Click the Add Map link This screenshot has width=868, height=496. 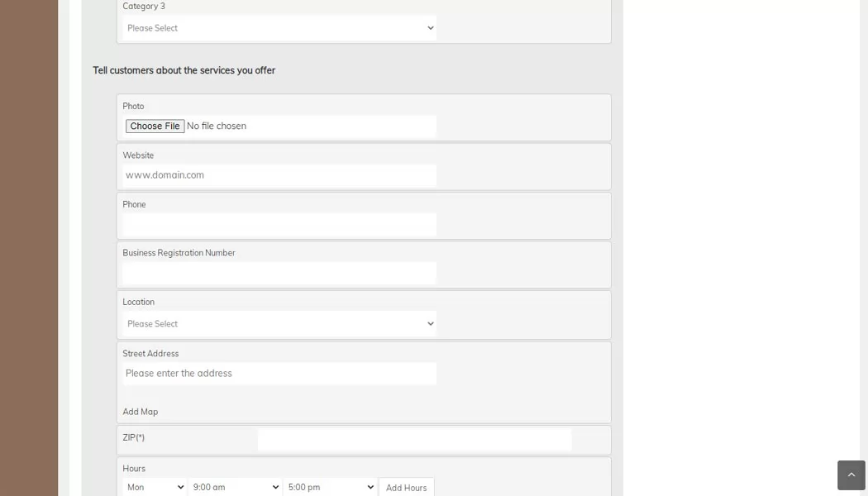140,412
